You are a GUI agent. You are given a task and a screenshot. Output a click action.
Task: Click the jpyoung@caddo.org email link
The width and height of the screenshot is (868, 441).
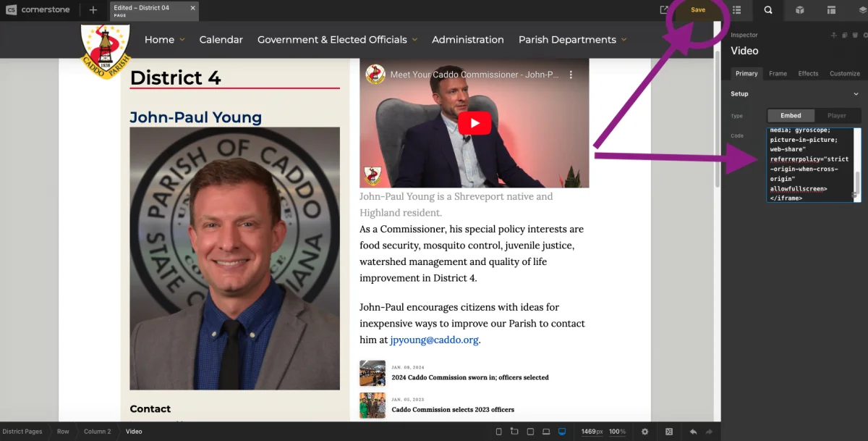tap(434, 340)
